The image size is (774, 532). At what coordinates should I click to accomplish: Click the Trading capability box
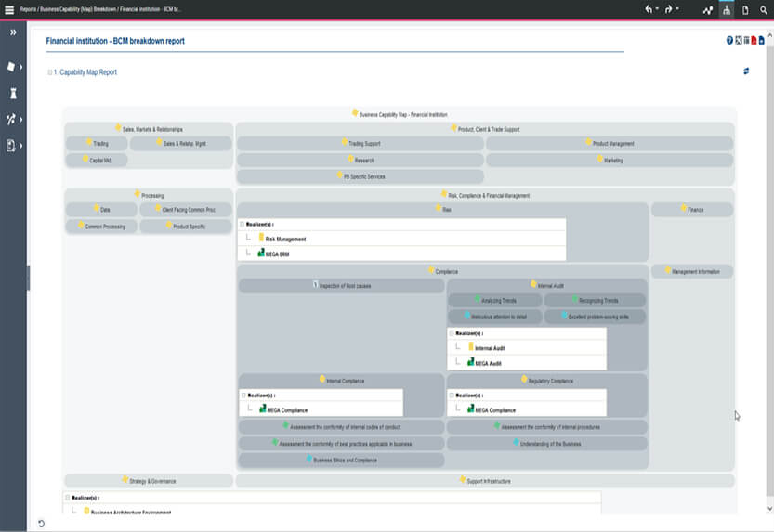coord(97,144)
